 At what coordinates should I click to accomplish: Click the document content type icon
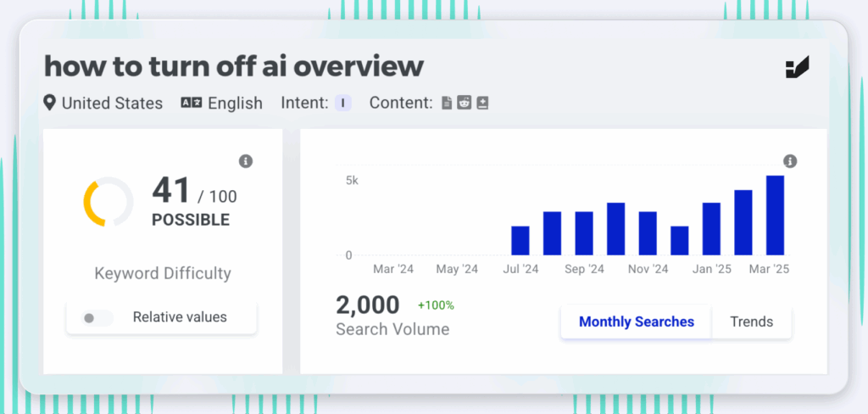click(x=447, y=103)
